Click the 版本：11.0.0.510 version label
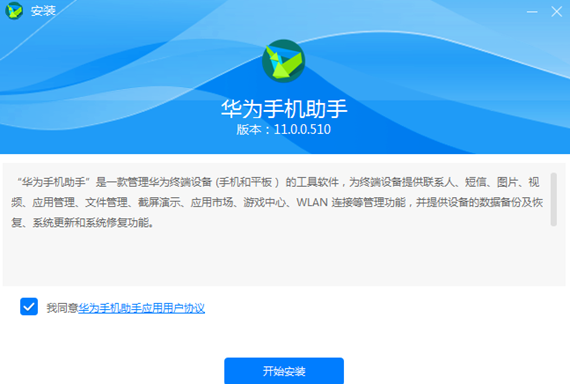Viewport: 570px width, 384px height. tap(284, 129)
